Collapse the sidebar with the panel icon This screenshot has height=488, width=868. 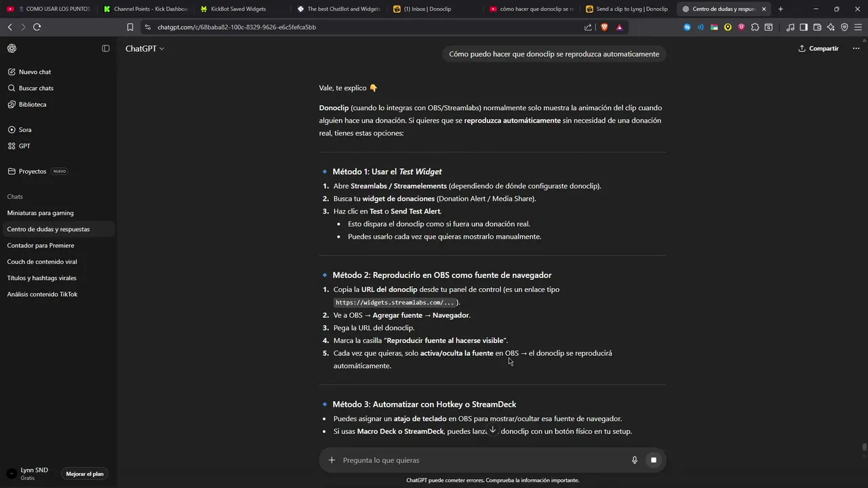tap(106, 48)
